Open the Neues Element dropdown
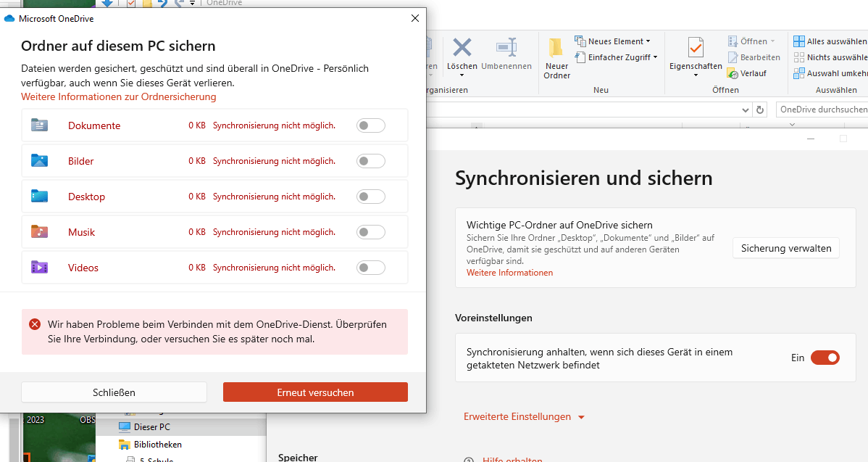The width and height of the screenshot is (868, 462). [x=648, y=41]
